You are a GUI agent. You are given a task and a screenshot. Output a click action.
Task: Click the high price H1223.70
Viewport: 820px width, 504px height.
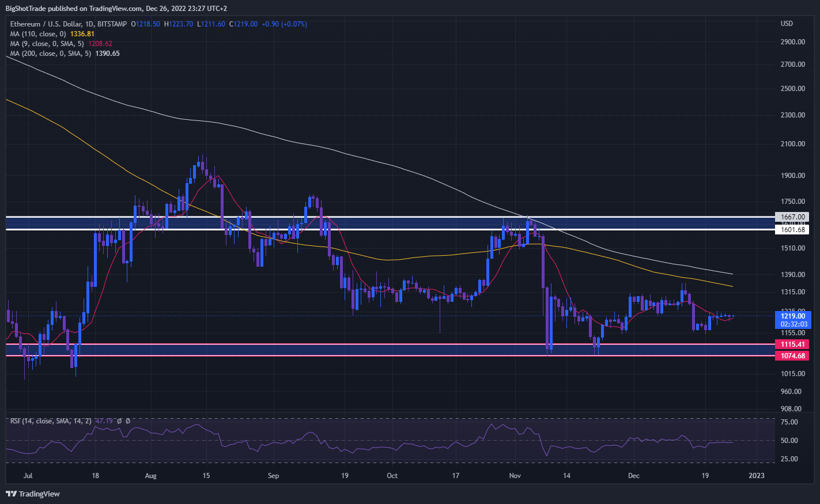pyautogui.click(x=179, y=24)
